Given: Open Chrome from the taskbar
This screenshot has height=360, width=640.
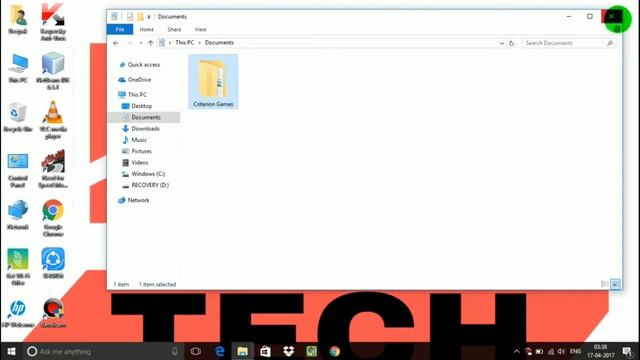Looking at the screenshot, I should pyautogui.click(x=335, y=351).
